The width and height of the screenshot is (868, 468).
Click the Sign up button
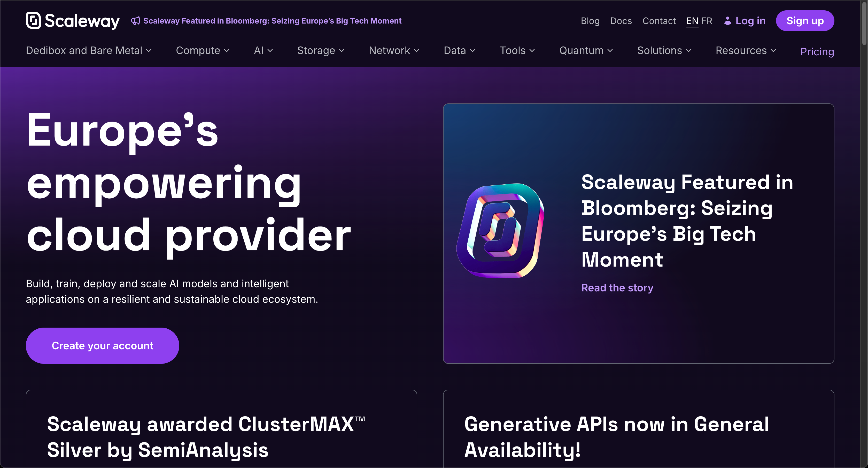click(x=805, y=21)
